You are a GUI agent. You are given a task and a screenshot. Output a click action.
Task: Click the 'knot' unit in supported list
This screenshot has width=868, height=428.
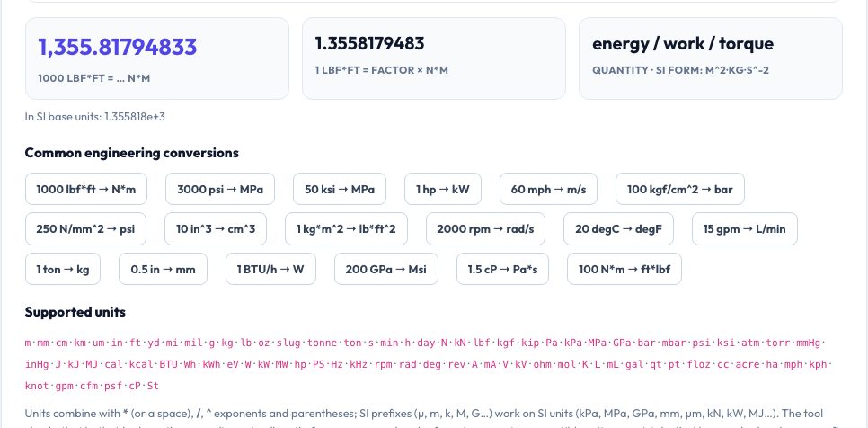(36, 386)
